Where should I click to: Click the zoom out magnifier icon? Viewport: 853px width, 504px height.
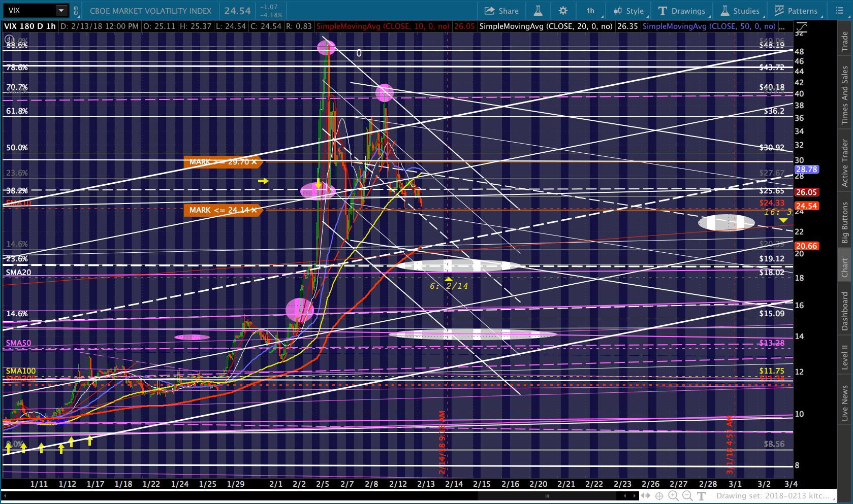687,496
